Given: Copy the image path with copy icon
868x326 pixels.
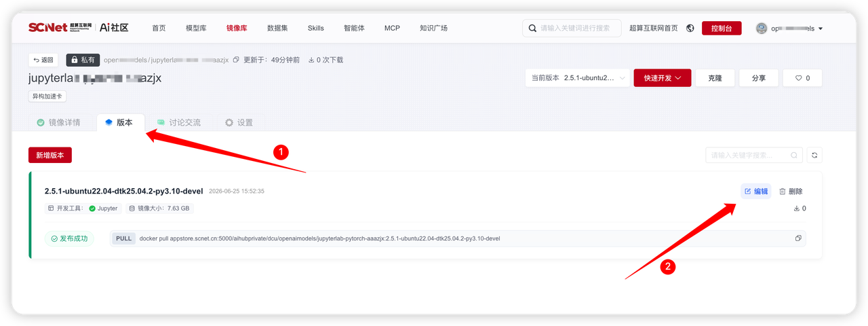Looking at the screenshot, I should [236, 60].
